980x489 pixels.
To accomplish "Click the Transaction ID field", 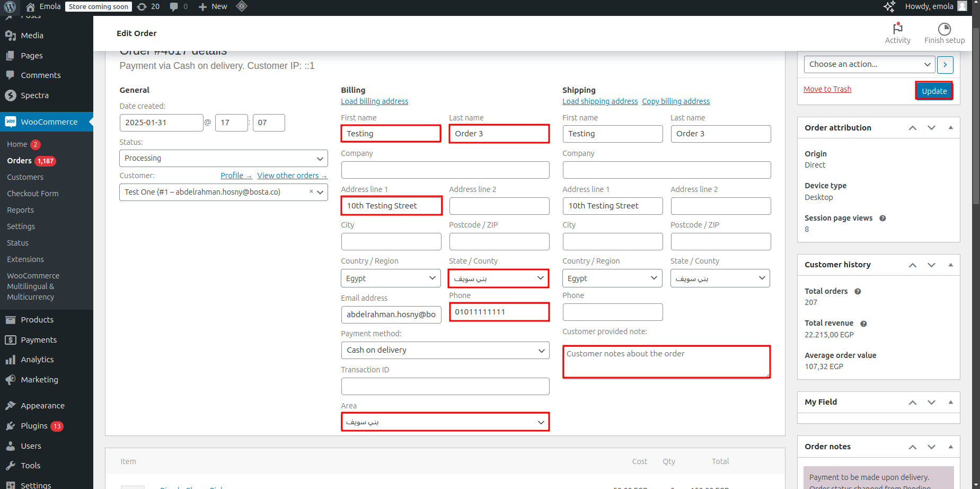I will [x=445, y=386].
